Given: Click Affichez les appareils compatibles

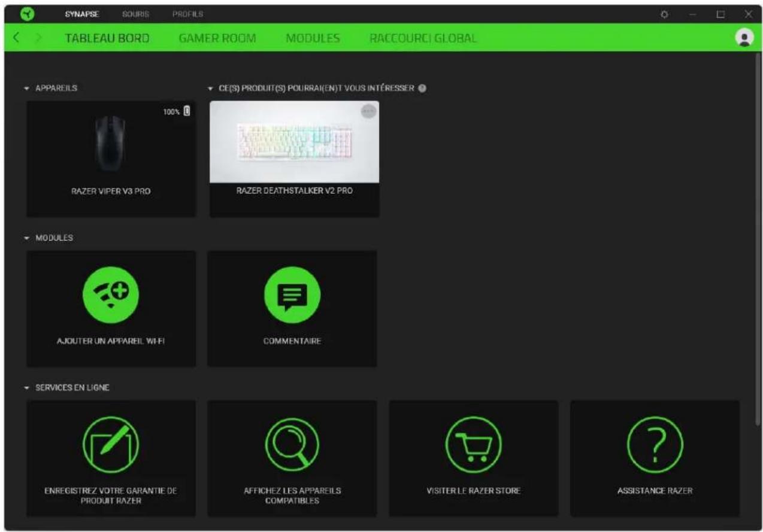Looking at the screenshot, I should coord(292,495).
